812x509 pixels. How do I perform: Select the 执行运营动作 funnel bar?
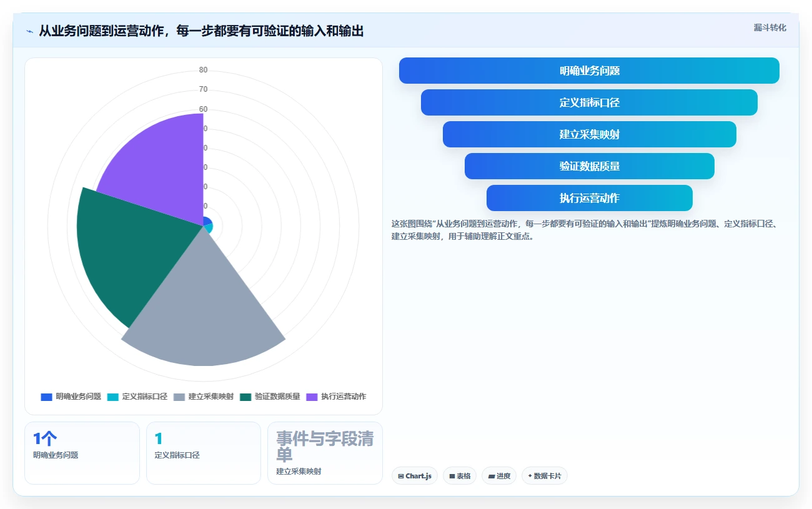[x=589, y=198]
